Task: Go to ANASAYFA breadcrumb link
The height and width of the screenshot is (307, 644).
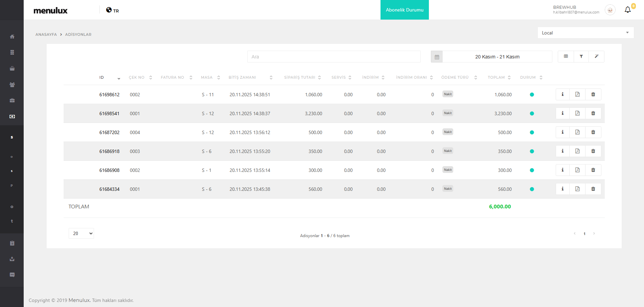Action: coord(46,34)
